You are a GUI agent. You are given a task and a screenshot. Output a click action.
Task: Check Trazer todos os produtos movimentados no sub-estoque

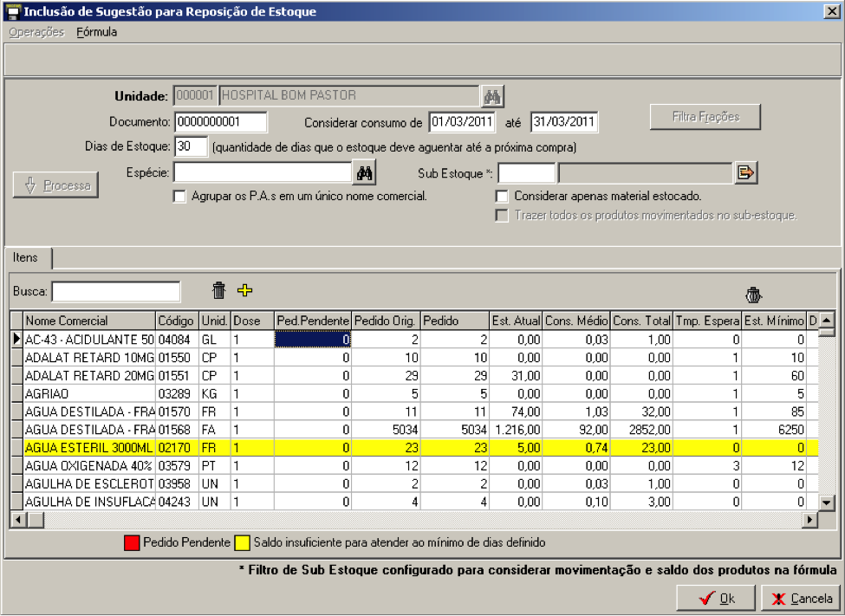pyautogui.click(x=502, y=216)
